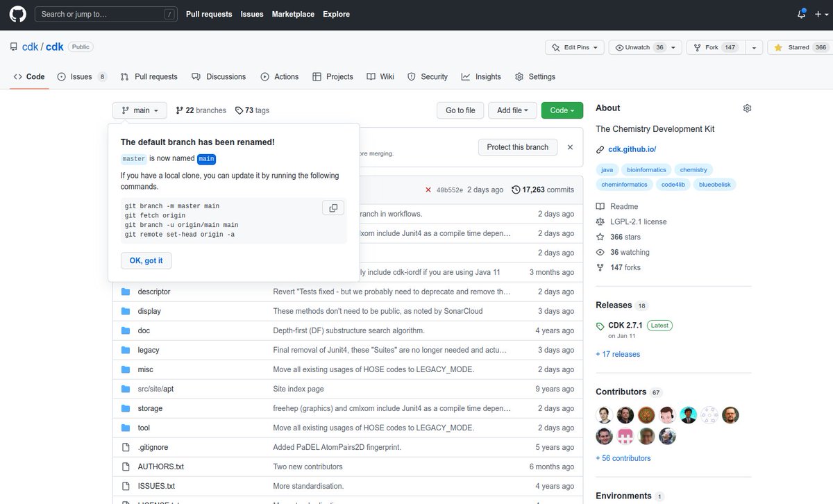
Task: View commit history via the clock icon
Action: pyautogui.click(x=515, y=190)
